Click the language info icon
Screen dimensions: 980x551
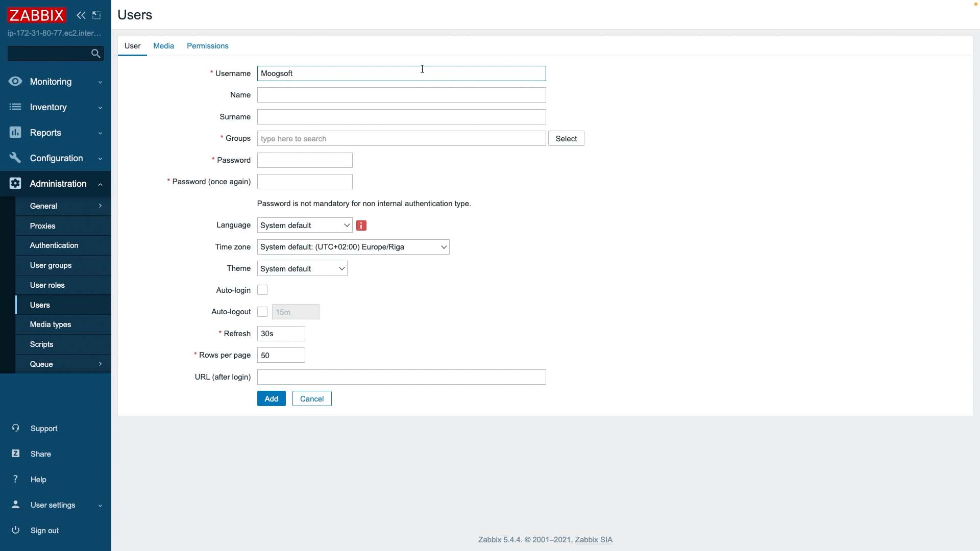point(361,226)
